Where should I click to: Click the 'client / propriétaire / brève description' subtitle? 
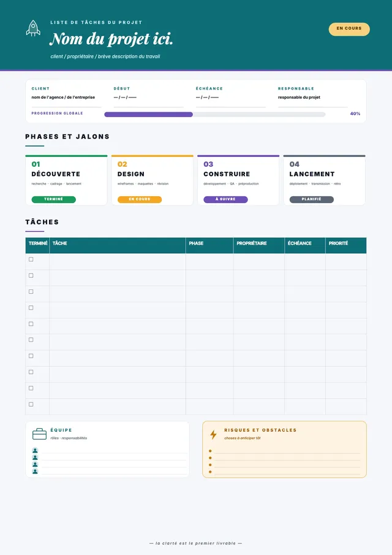point(105,56)
